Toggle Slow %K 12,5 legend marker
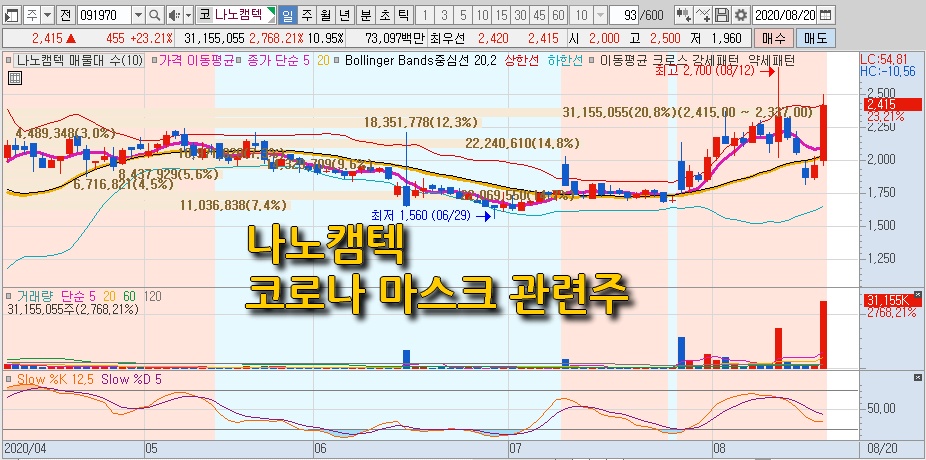Screen dimensions: 926x460 (9, 380)
